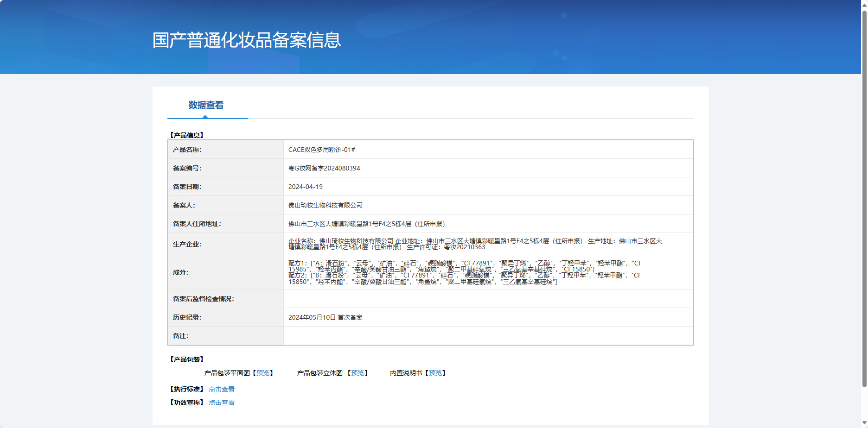This screenshot has width=868, height=428.
Task: Select product name CACE双色多用粉饼-01#
Action: click(x=322, y=150)
